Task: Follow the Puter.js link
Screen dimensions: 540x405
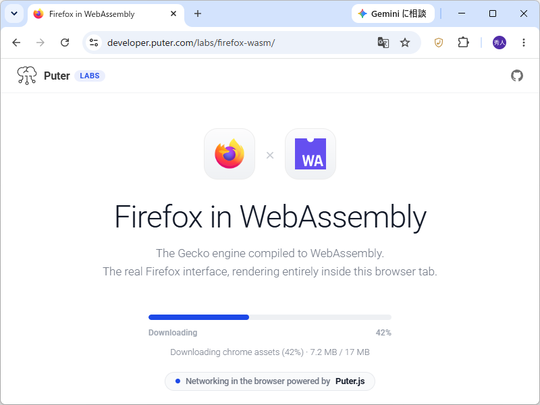Action: click(350, 381)
